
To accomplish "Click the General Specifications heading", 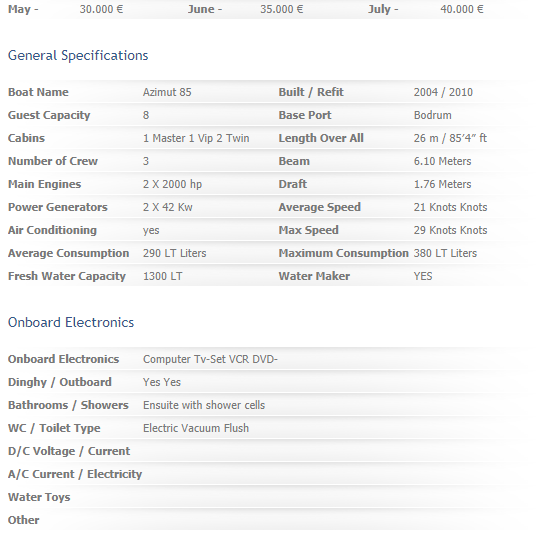I will click(x=78, y=56).
